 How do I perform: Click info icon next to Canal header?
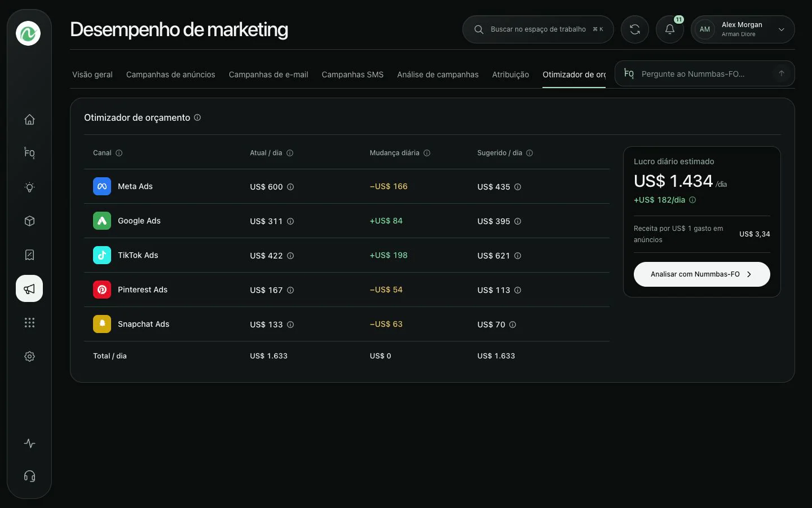(x=119, y=153)
